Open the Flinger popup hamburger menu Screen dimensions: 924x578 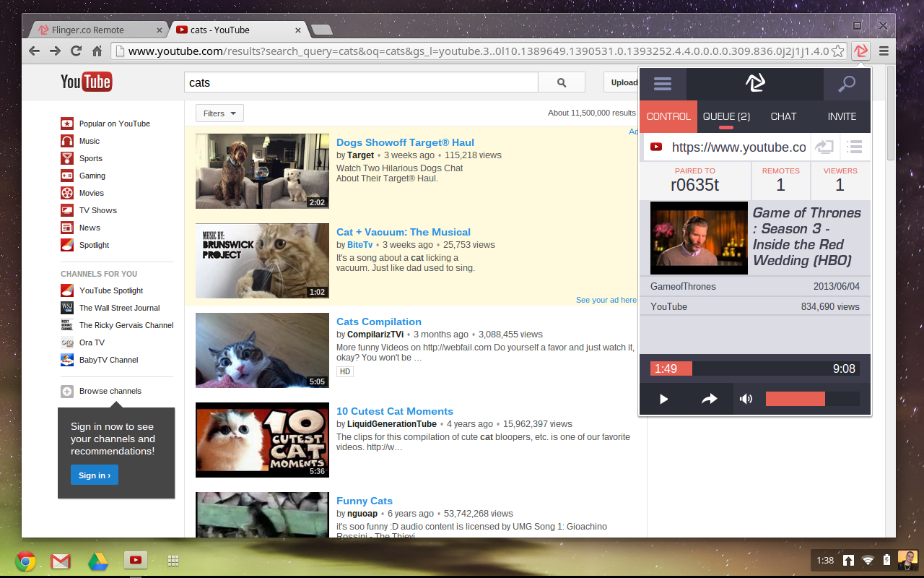pos(663,85)
